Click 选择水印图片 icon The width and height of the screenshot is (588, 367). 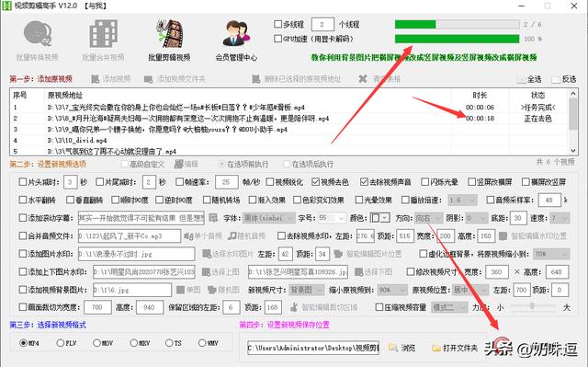(206, 254)
